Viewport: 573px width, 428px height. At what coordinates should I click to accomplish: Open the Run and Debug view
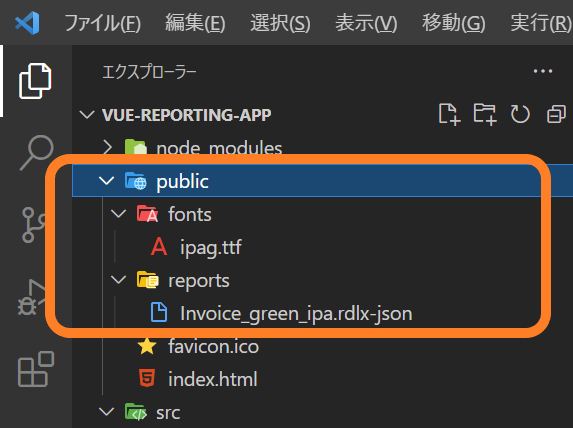(x=31, y=297)
